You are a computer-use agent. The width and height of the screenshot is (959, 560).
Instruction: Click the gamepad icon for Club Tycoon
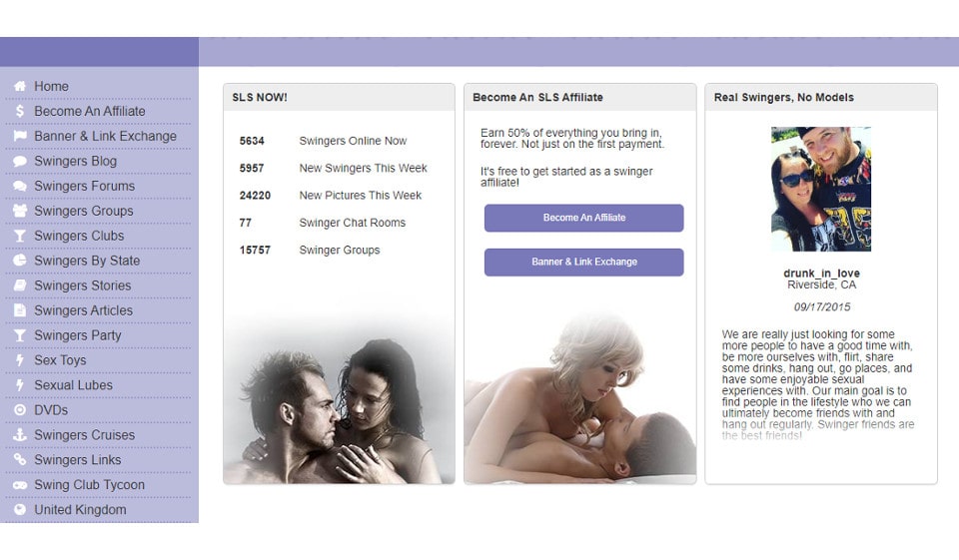(x=20, y=485)
